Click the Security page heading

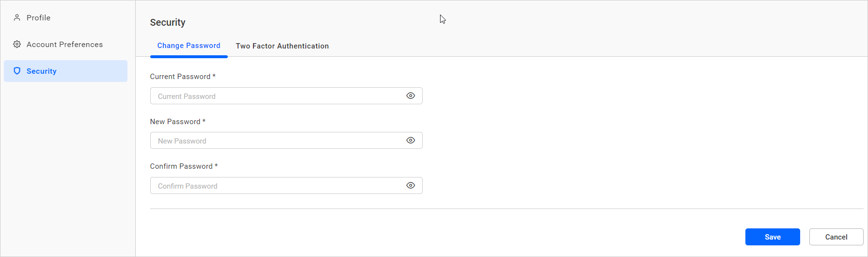click(x=168, y=22)
